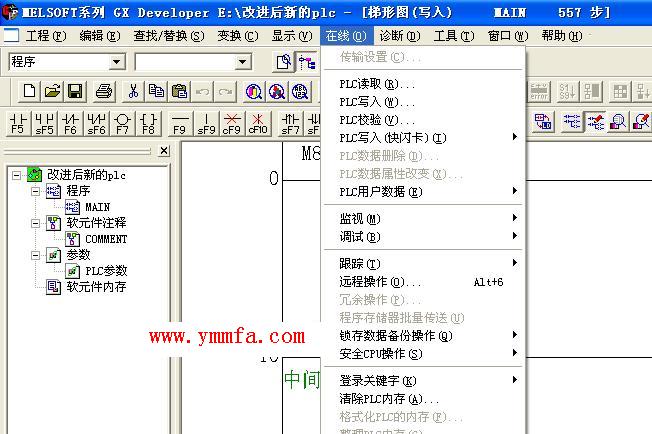
Task: Click the Print icon
Action: [104, 91]
